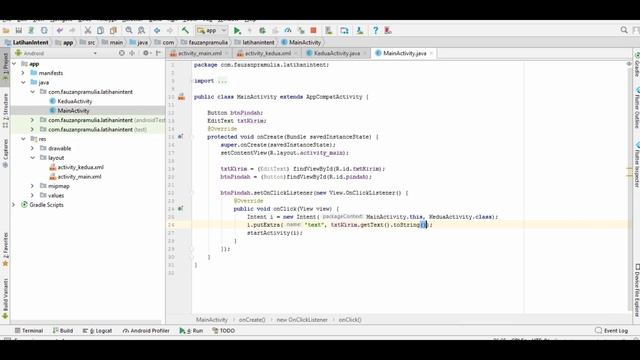This screenshot has width=640, height=360.
Task: Open the Build tool window
Action: [63, 331]
